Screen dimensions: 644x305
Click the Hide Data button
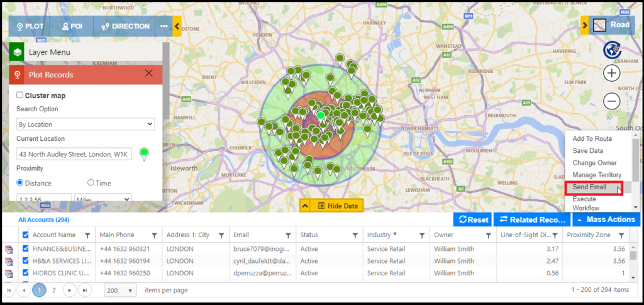[x=331, y=206]
